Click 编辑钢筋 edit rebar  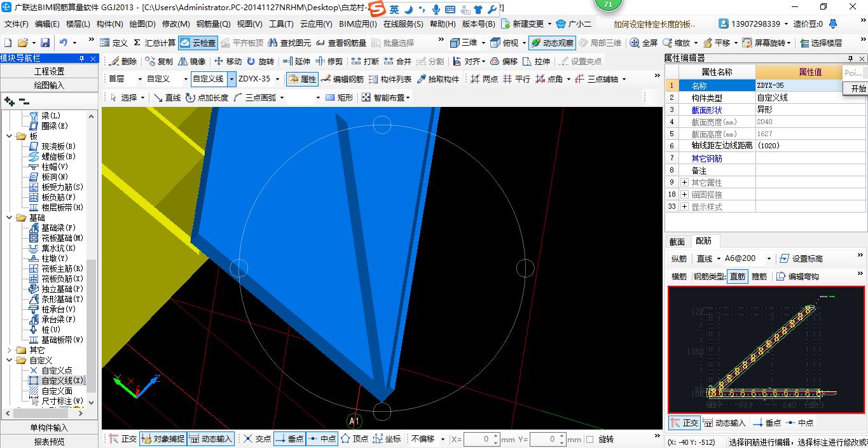click(x=342, y=80)
